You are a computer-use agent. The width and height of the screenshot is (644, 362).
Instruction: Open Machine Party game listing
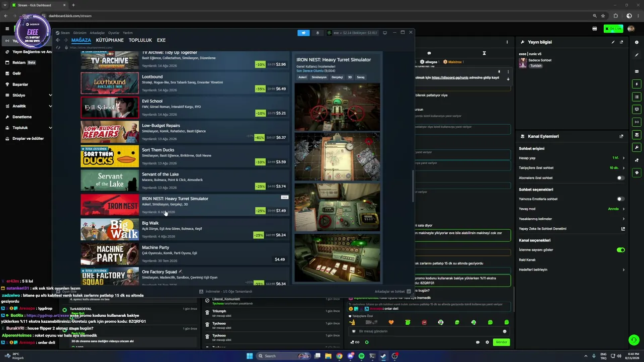(x=184, y=254)
